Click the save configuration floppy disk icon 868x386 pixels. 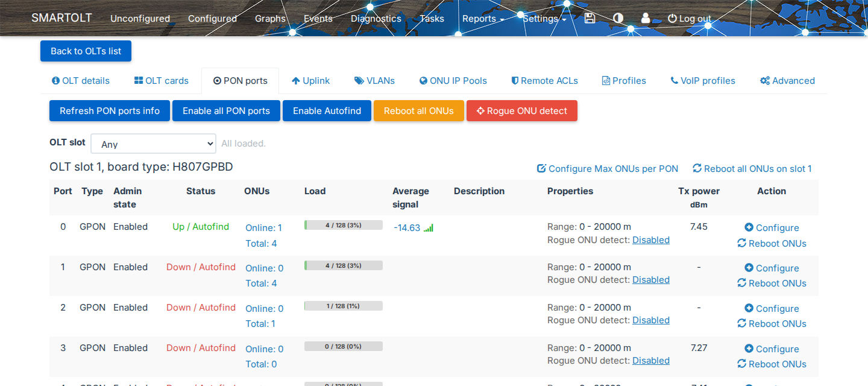click(x=590, y=18)
